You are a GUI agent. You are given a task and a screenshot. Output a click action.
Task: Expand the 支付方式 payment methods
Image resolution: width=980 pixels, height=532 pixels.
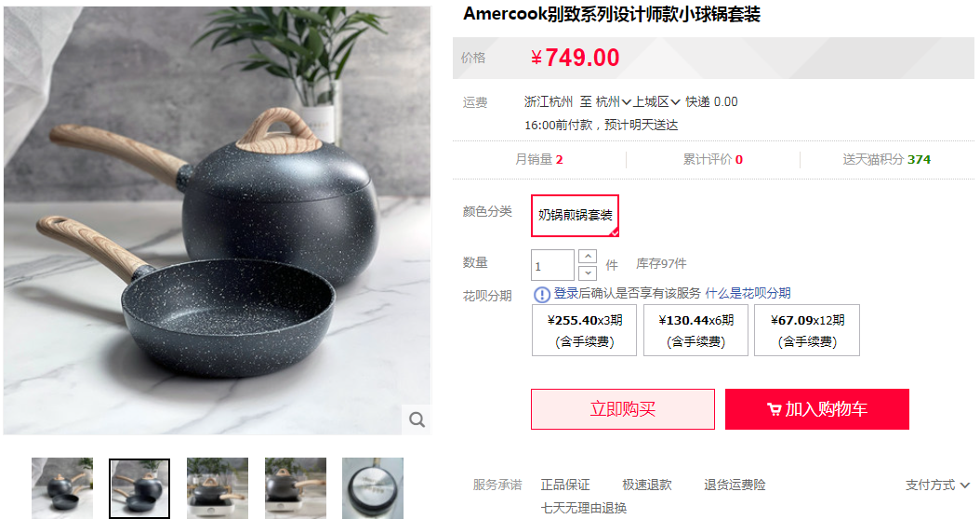(x=937, y=485)
